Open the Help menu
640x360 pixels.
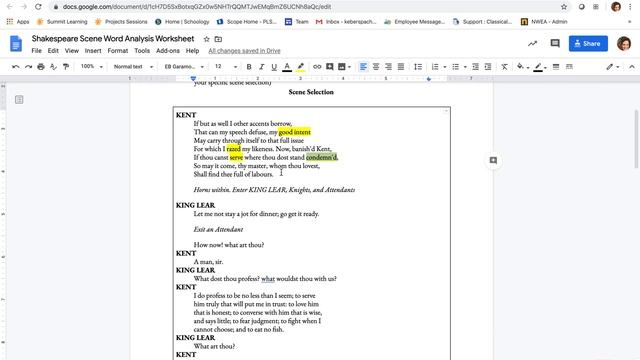pos(192,51)
